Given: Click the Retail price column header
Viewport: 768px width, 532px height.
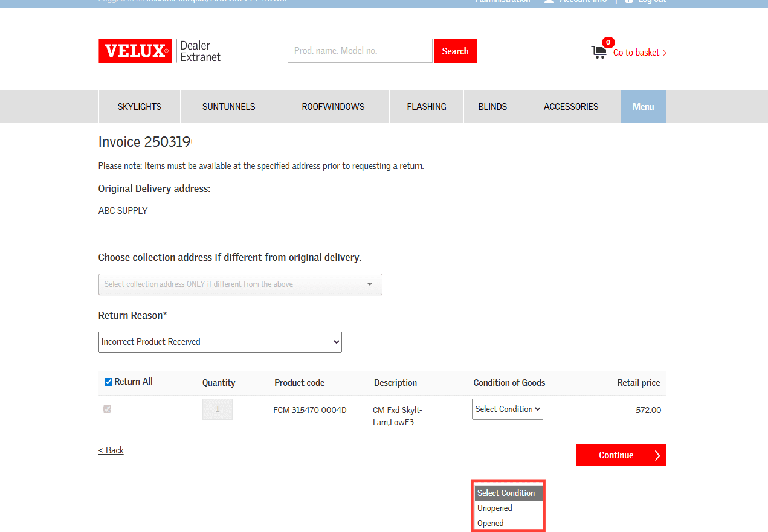Looking at the screenshot, I should click(639, 383).
